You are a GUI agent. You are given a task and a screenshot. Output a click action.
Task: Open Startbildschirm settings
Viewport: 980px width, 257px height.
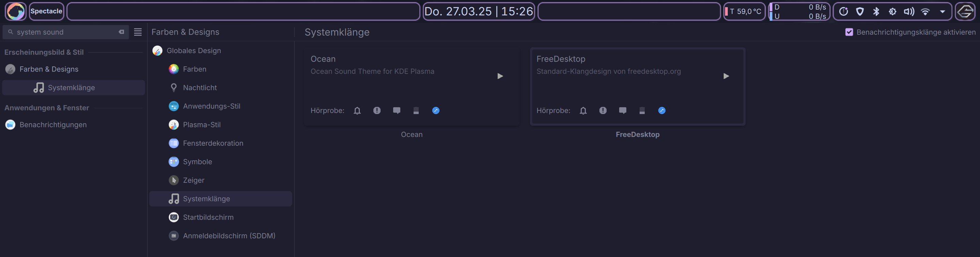221,217
